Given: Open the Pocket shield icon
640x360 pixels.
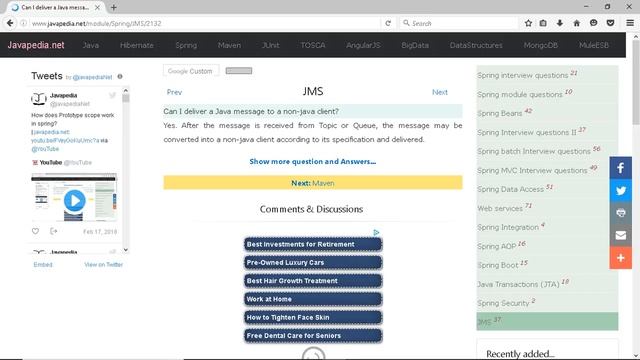Looking at the screenshot, I should (610, 23).
